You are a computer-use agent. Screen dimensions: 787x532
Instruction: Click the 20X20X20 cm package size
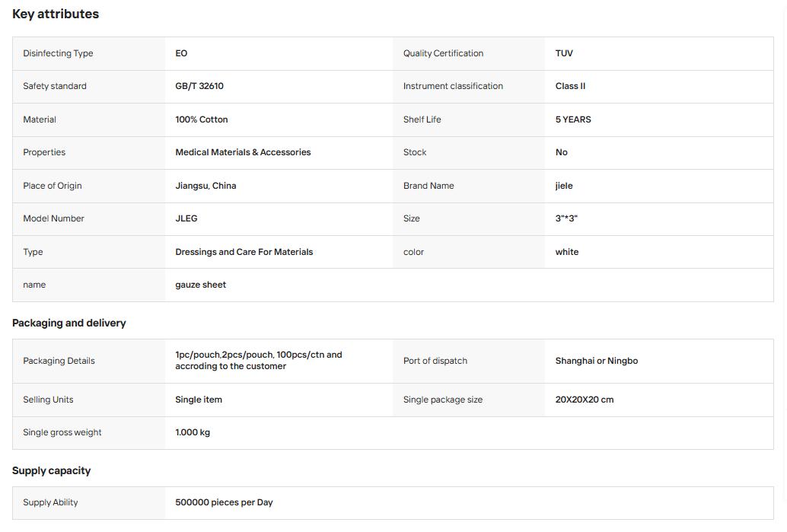click(x=585, y=400)
